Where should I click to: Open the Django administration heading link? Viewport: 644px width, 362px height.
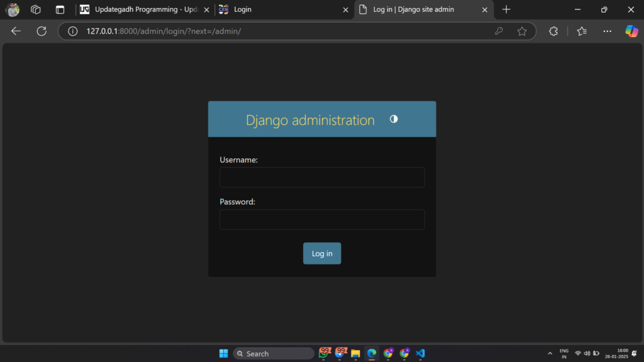click(310, 120)
